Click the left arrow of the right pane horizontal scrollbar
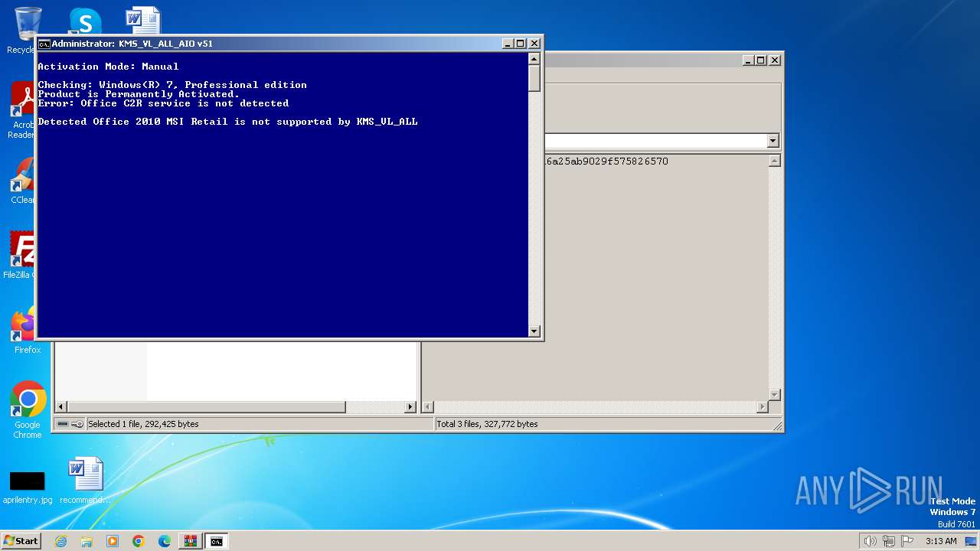The width and height of the screenshot is (980, 551). click(428, 407)
